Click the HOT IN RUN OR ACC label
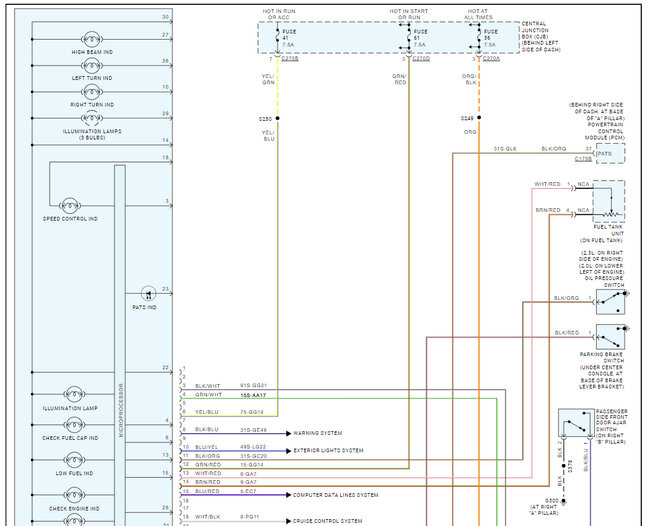650x526 pixels. pyautogui.click(x=279, y=14)
